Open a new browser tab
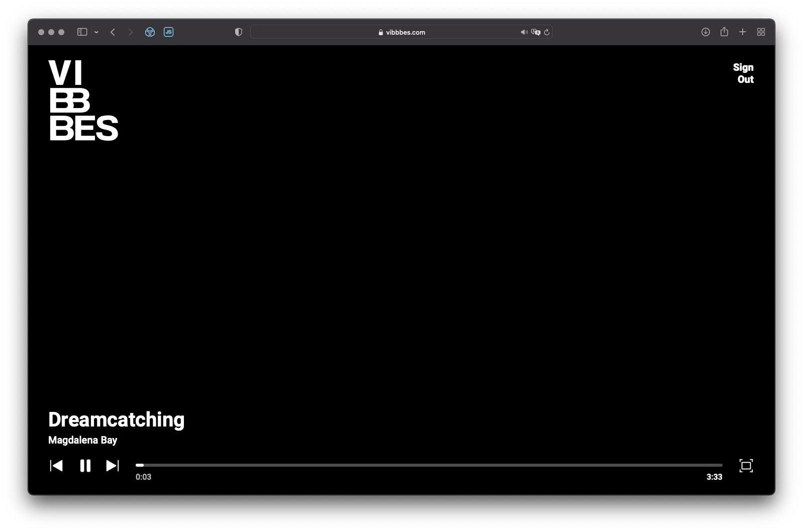Viewport: 803px width, 532px height. 742,32
